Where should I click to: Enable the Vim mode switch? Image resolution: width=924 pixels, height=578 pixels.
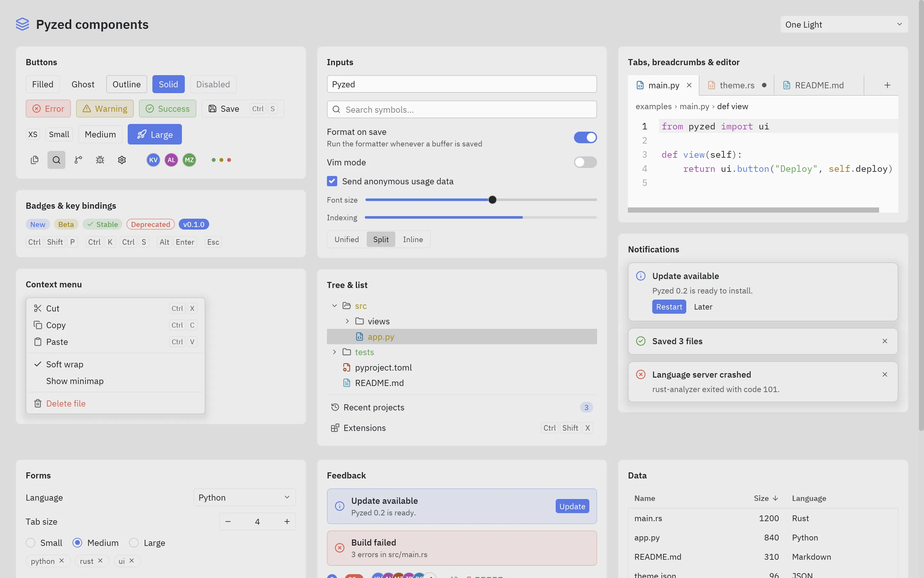(x=585, y=162)
